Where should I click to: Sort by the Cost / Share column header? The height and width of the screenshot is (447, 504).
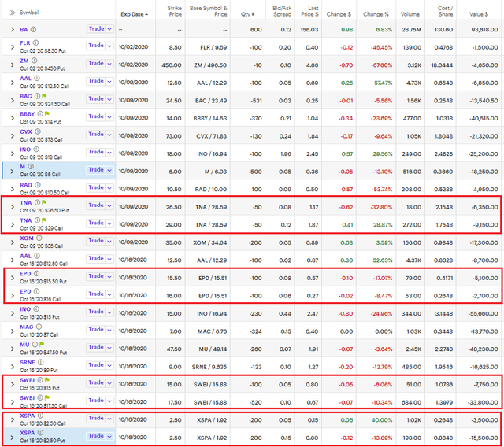446,11
